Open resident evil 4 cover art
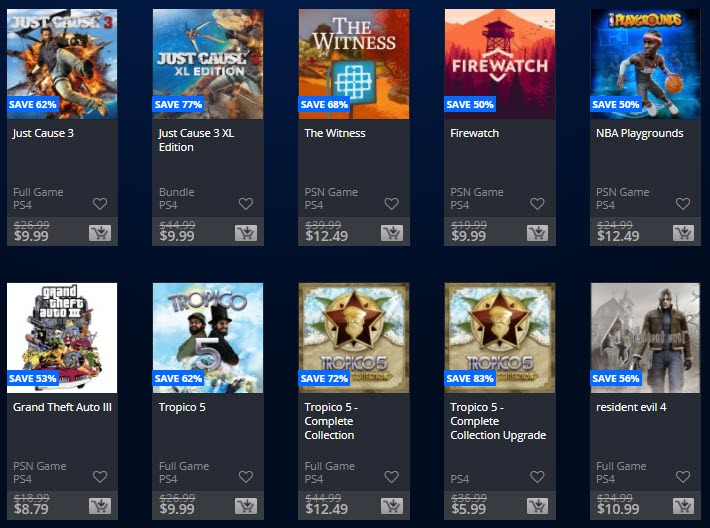 (645, 338)
